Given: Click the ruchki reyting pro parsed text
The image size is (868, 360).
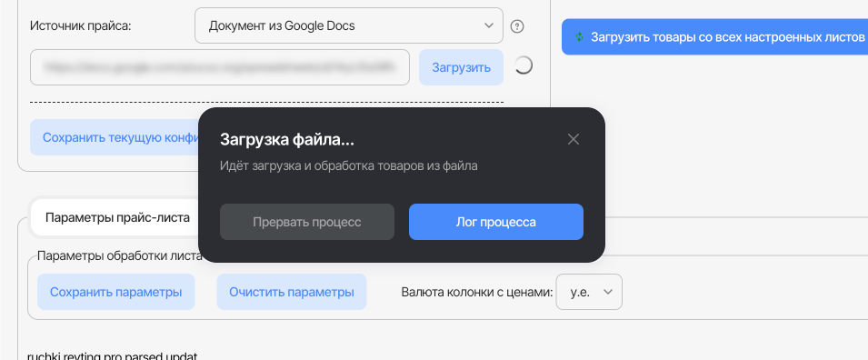Looking at the screenshot, I should 113,355.
